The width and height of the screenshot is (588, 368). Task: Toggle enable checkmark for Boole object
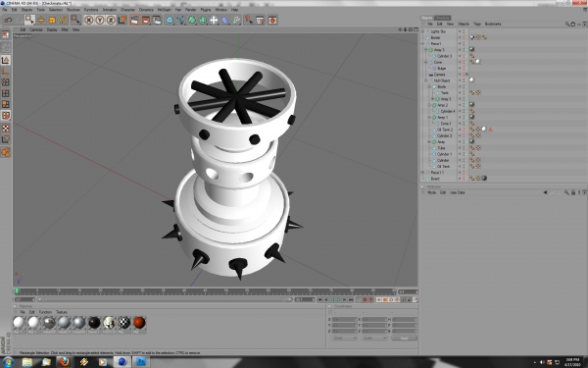[466, 86]
